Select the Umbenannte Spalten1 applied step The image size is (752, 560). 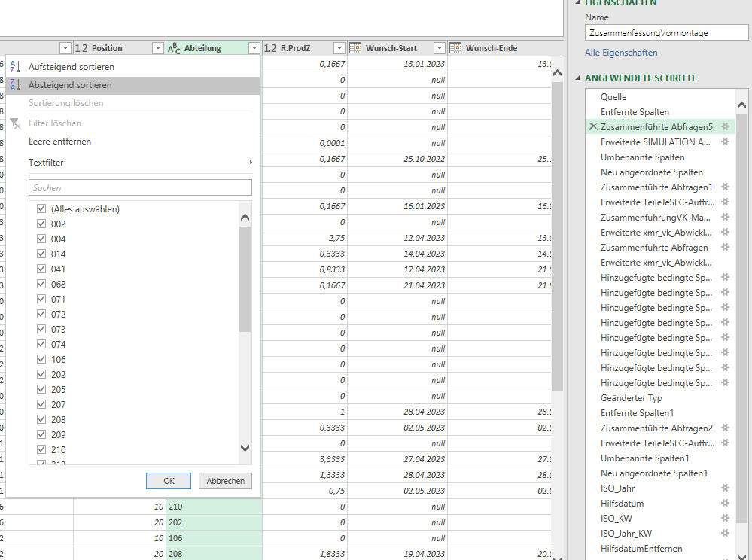coord(644,458)
